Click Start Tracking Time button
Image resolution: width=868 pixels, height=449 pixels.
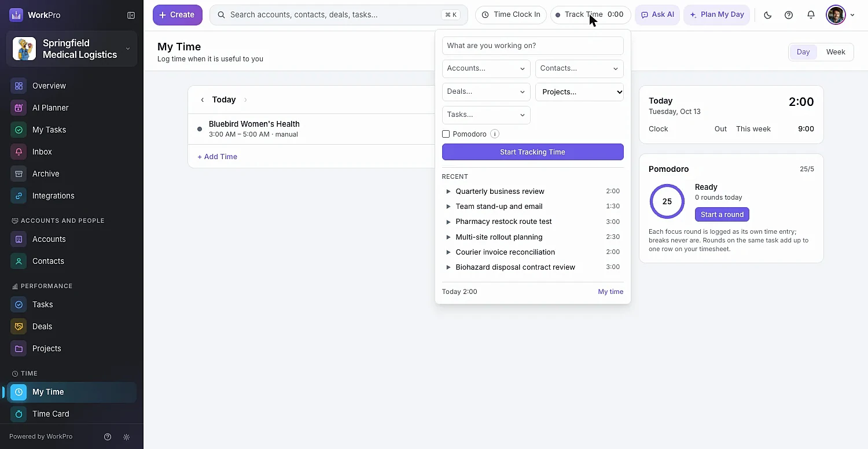532,152
